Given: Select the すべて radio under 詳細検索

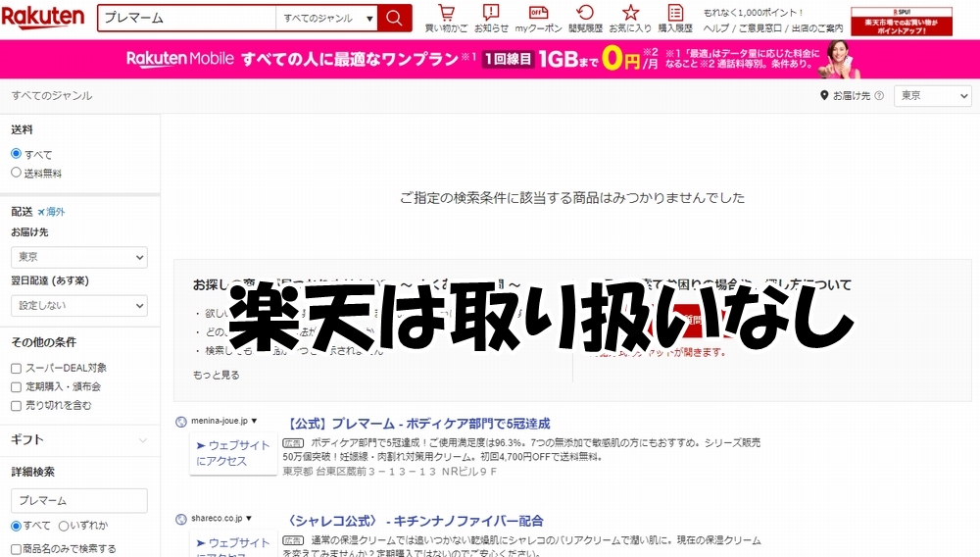Looking at the screenshot, I should [x=17, y=526].
